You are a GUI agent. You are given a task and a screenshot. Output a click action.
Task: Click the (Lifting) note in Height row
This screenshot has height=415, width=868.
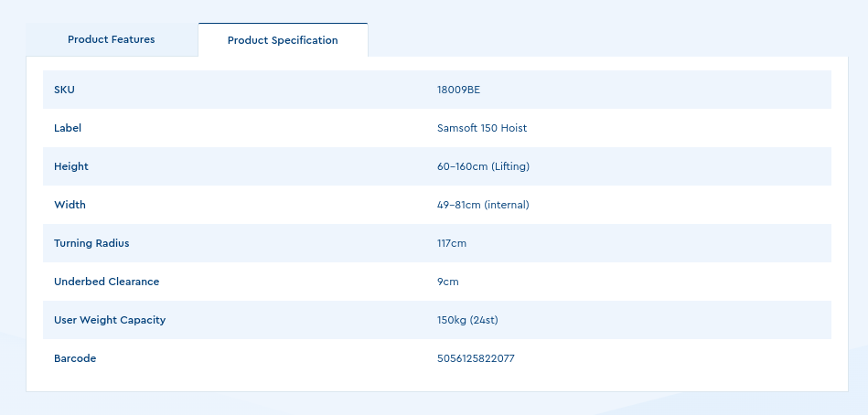[510, 166]
